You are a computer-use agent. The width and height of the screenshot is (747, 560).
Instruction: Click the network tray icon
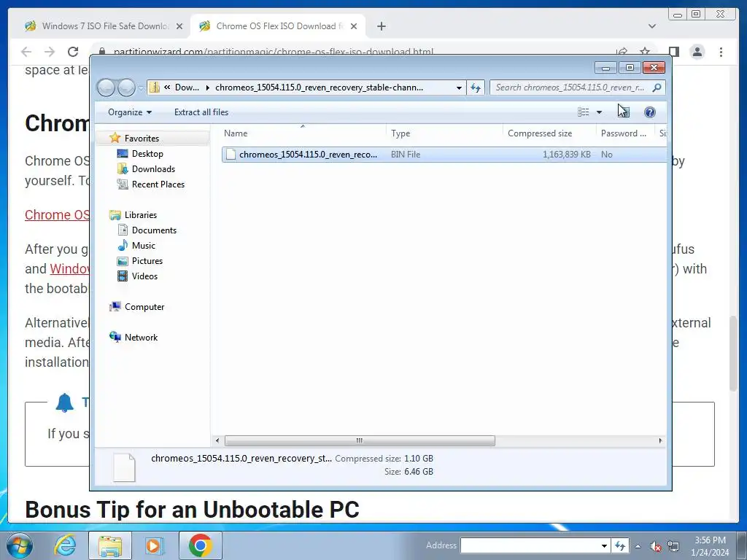point(673,545)
